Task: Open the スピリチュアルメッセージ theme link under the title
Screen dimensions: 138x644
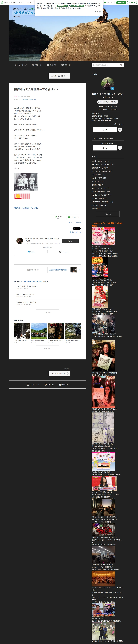Action: [27, 99]
